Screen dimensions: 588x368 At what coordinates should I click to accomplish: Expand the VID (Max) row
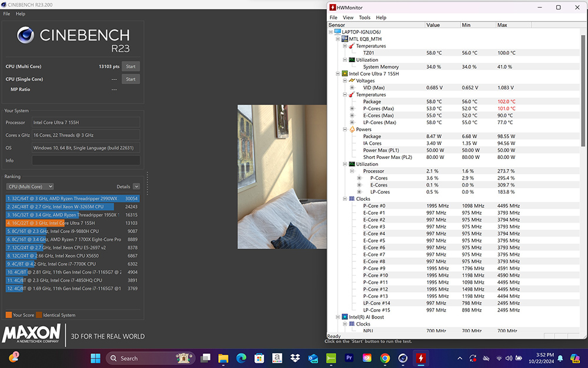[x=352, y=88]
